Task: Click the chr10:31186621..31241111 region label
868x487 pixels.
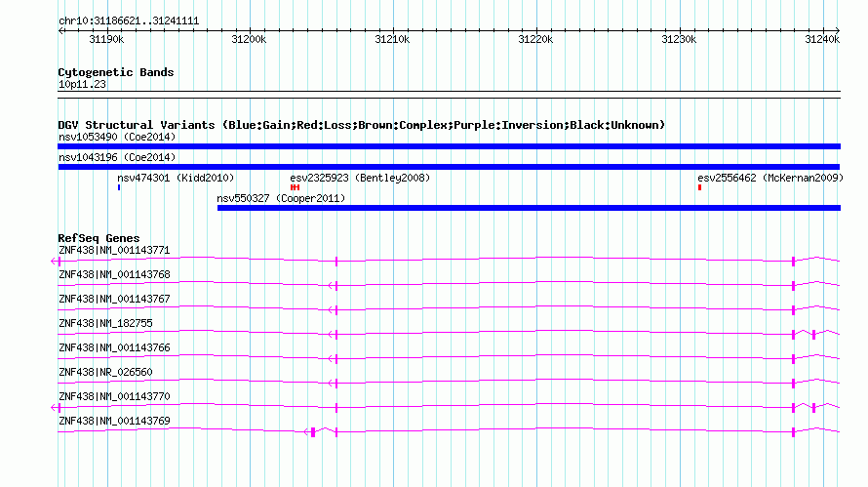Action: pyautogui.click(x=129, y=20)
